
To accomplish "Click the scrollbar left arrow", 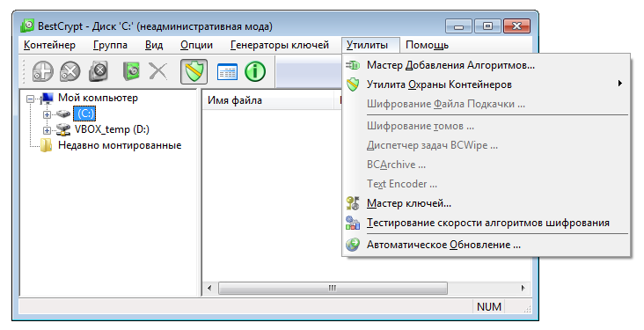I will pos(209,288).
